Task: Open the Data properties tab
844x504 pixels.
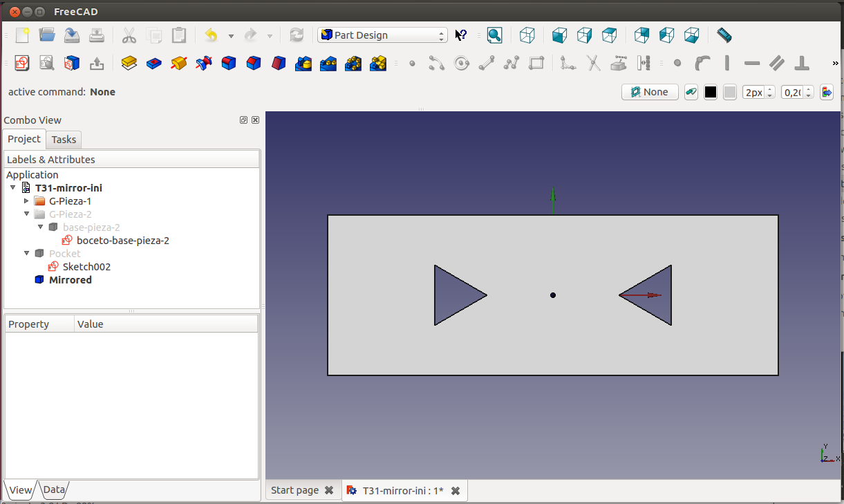Action: tap(53, 489)
